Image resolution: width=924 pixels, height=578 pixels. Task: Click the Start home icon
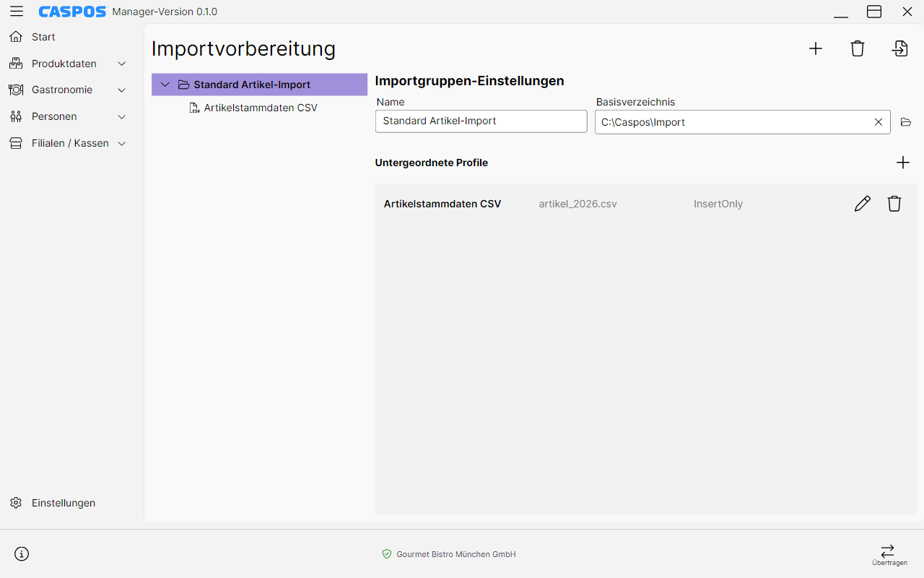[x=16, y=37]
